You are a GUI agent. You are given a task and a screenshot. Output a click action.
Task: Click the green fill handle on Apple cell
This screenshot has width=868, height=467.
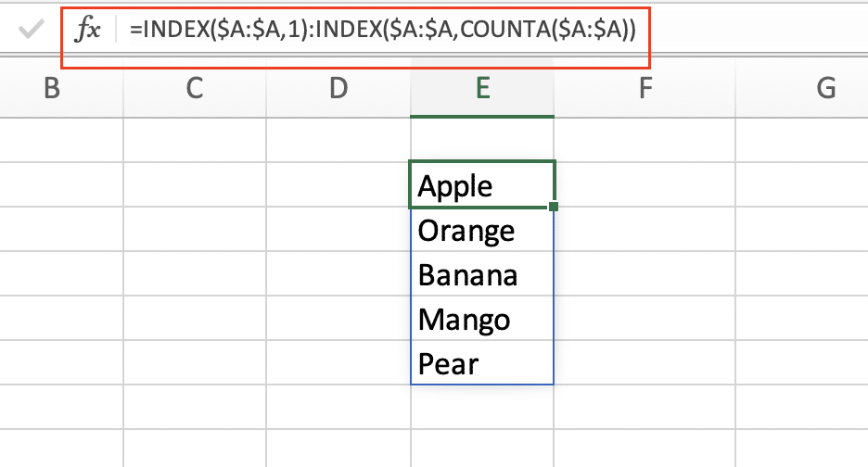[554, 207]
